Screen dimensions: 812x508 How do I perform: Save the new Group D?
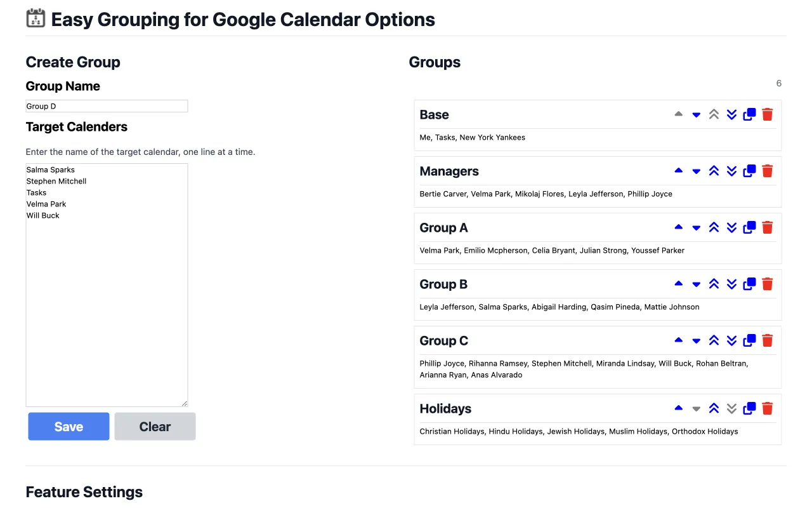pyautogui.click(x=69, y=426)
